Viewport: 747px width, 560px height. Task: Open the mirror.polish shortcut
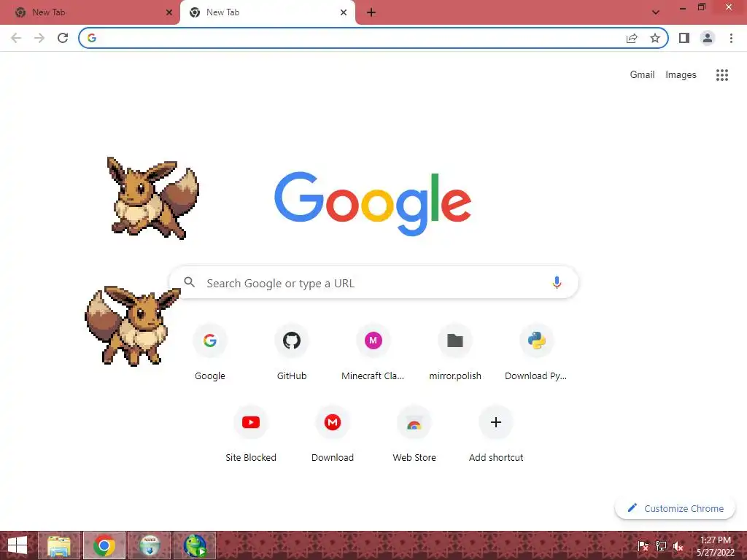(455, 352)
